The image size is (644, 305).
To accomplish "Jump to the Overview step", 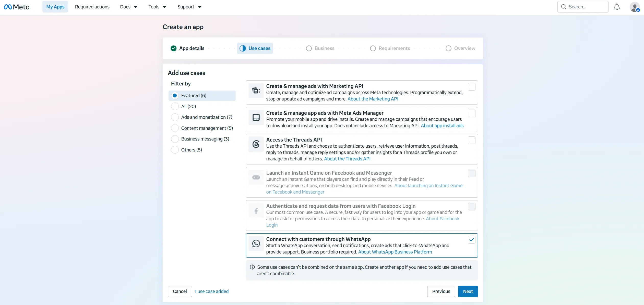I will click(x=460, y=48).
